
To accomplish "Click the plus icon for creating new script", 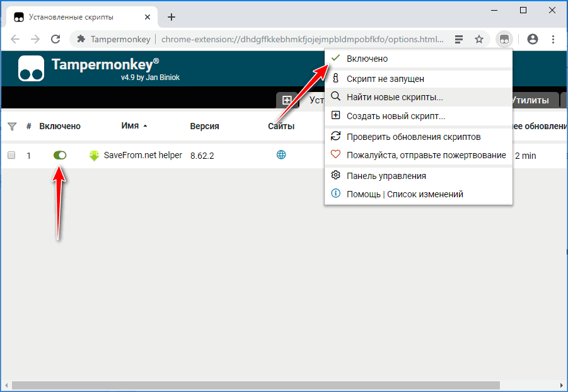I will point(336,115).
